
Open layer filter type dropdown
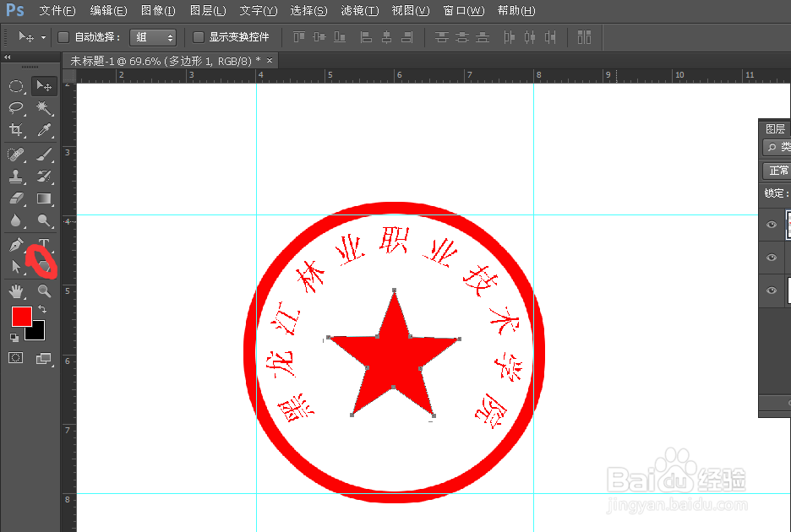pos(777,147)
